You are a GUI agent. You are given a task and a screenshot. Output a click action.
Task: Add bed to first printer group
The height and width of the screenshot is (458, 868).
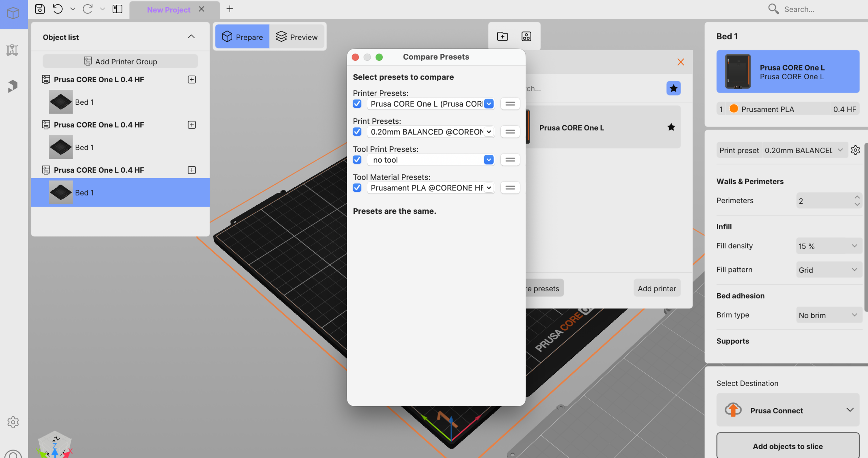pos(192,80)
